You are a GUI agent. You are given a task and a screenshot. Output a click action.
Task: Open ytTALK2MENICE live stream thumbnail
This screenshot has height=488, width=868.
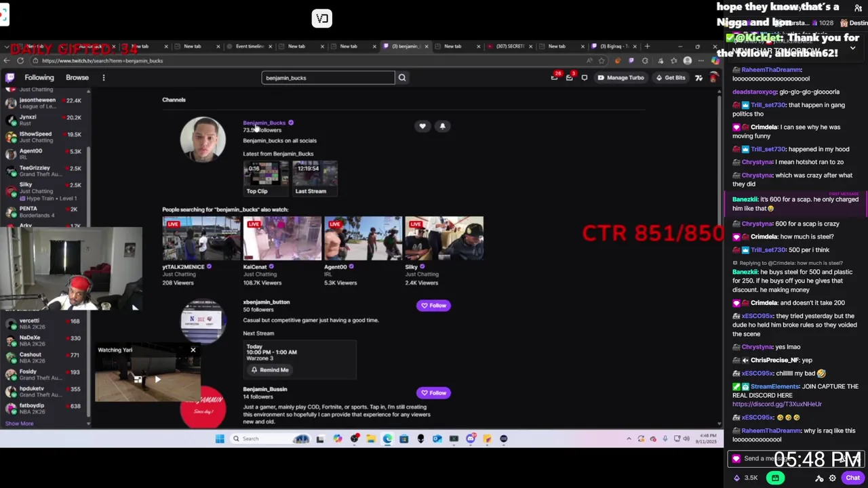[201, 239]
